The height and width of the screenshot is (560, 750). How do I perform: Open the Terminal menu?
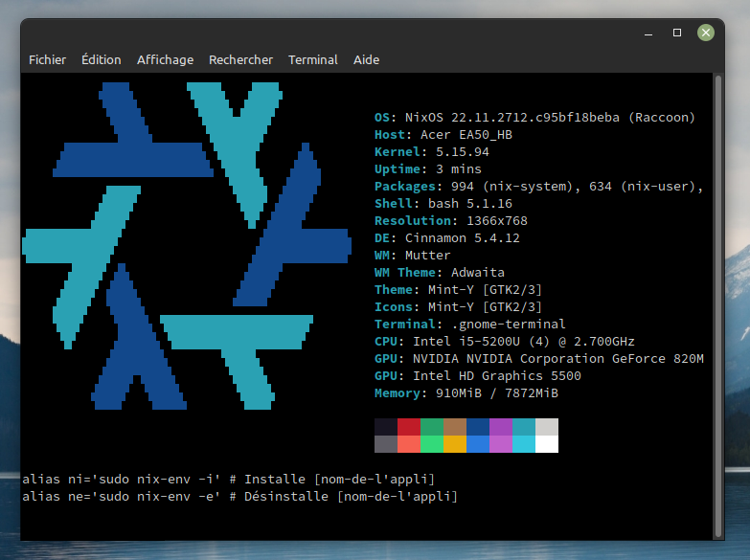click(313, 59)
